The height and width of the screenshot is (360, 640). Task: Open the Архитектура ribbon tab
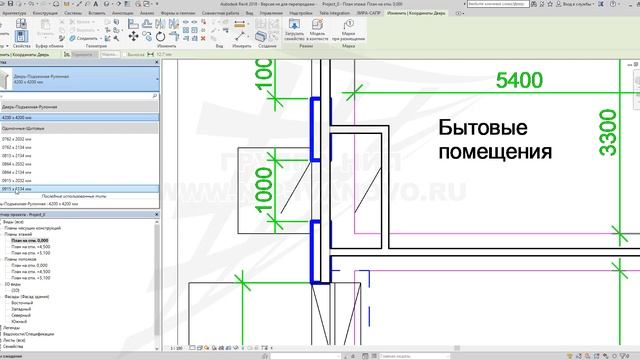click(14, 13)
